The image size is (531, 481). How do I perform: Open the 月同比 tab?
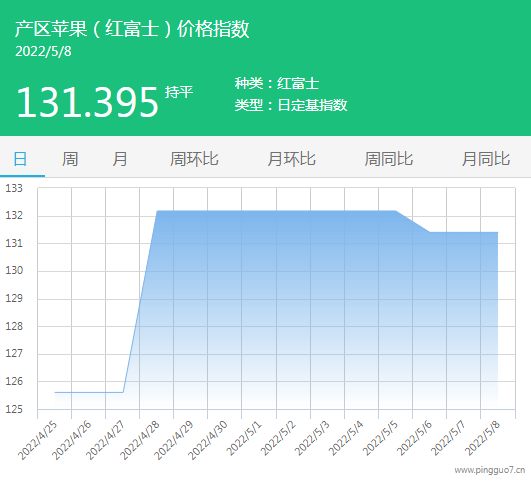point(486,159)
